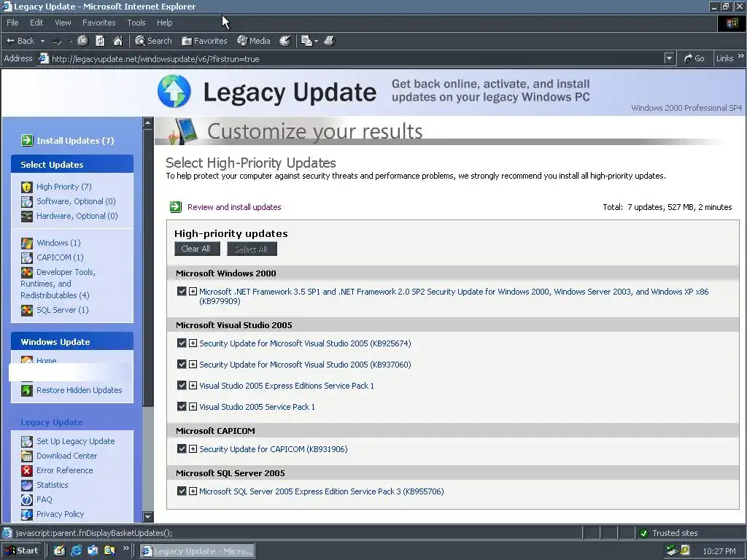The image size is (747, 560).
Task: Expand details for CAPICOM KB931906
Action: (x=193, y=448)
